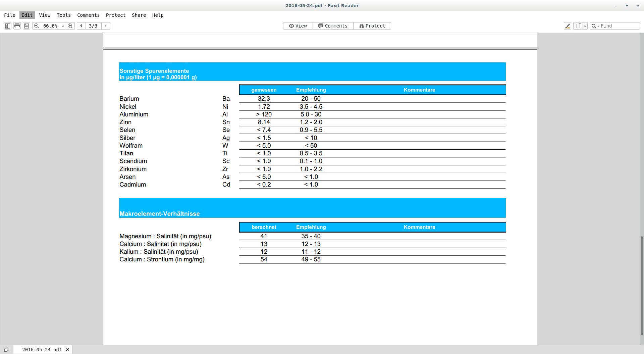Expand the text tool dropdown arrow
This screenshot has width=644, height=354.
pyautogui.click(x=585, y=26)
